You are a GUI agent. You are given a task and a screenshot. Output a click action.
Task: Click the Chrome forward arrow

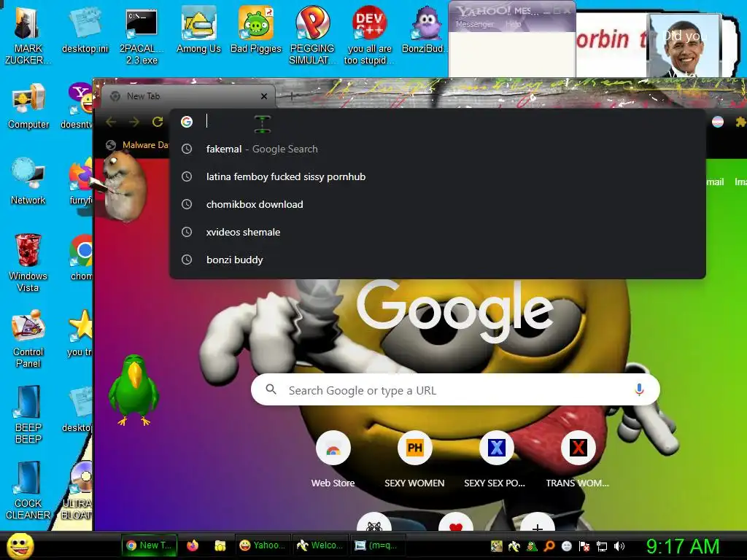[x=134, y=122]
